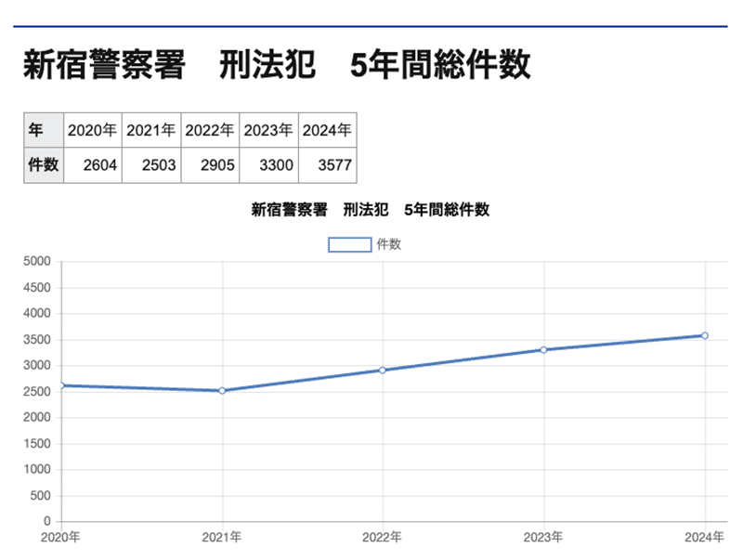Select the table value 2503
The image size is (743, 560).
point(151,165)
